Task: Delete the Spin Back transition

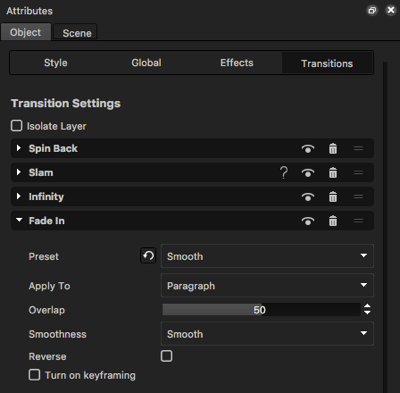Action: point(333,148)
